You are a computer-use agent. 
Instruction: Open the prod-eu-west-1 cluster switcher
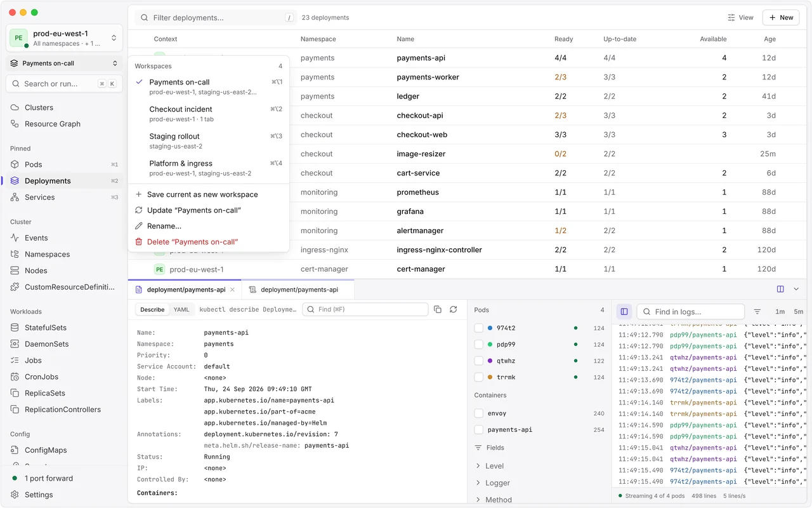click(x=64, y=38)
